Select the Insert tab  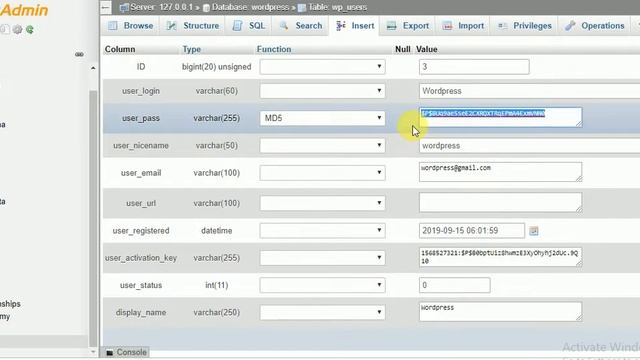[x=355, y=26]
